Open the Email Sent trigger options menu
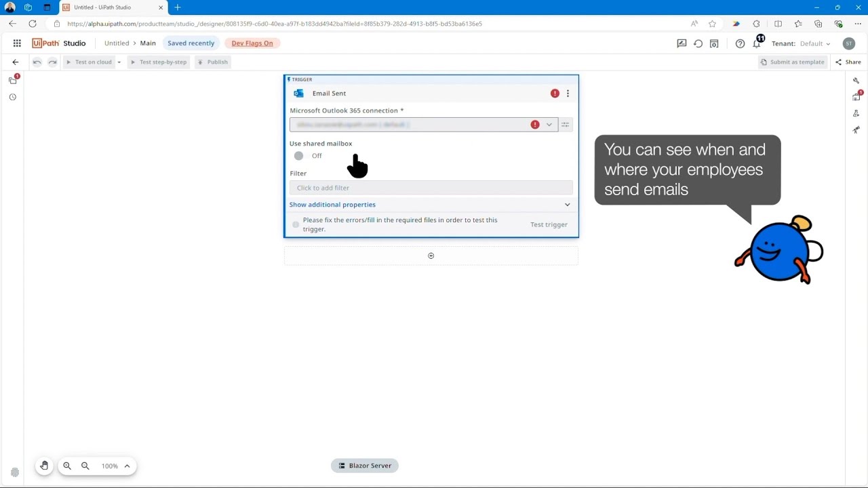The width and height of the screenshot is (868, 488). tap(568, 94)
